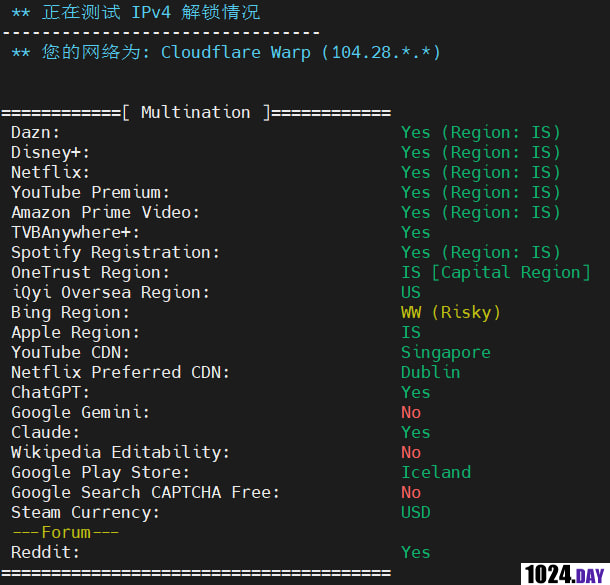The image size is (610, 585).
Task: Select the Multination section header
Action: coord(196,113)
